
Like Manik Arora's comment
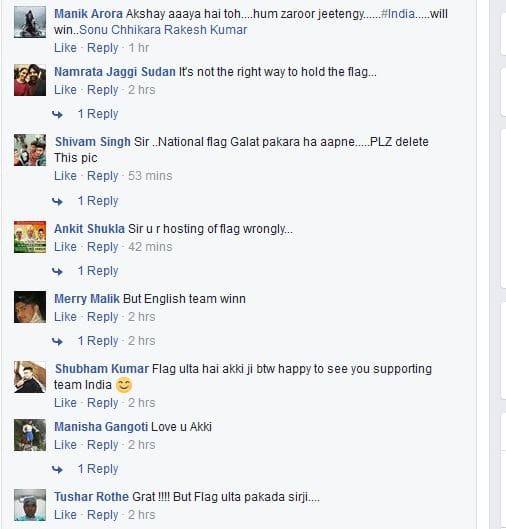pyautogui.click(x=65, y=48)
